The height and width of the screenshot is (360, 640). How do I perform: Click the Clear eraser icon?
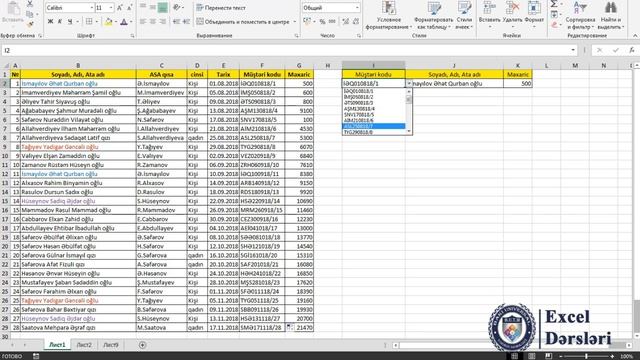tap(553, 25)
